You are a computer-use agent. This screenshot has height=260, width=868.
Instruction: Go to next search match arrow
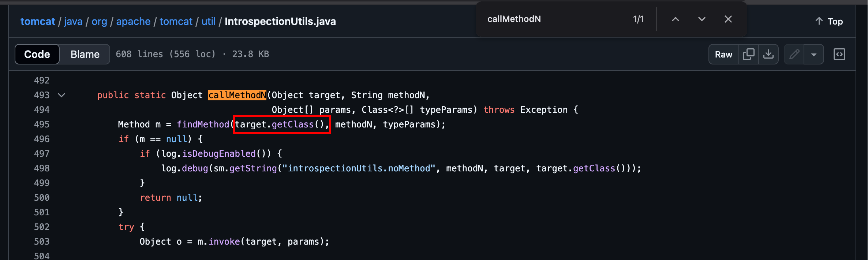701,19
